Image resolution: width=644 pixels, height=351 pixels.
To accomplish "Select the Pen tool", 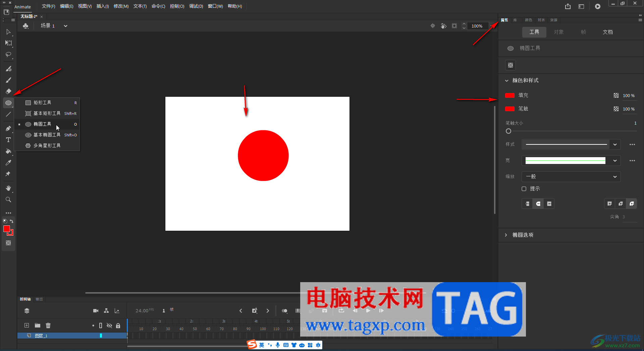I will coord(8,128).
